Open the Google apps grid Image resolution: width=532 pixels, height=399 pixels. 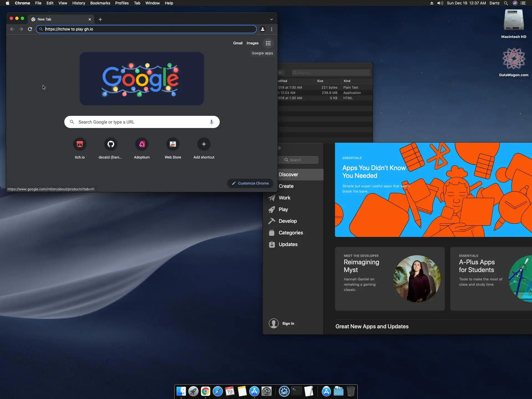[268, 43]
